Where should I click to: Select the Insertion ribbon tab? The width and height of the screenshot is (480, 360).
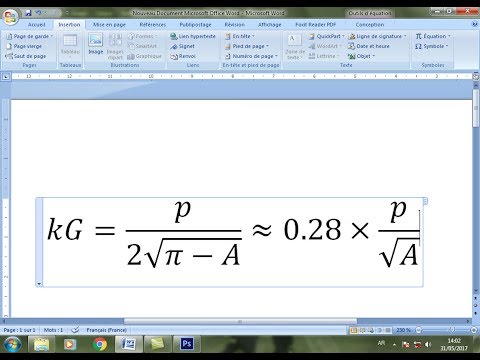point(69,24)
